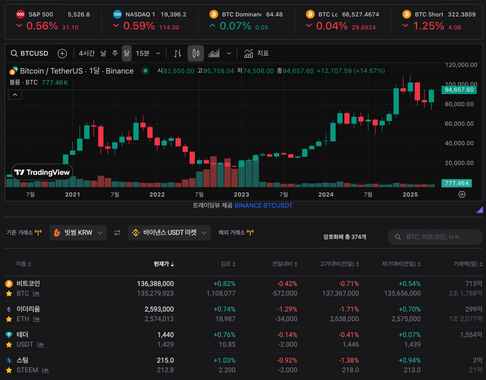Sort by the 거래액(일) column

pos(468,264)
